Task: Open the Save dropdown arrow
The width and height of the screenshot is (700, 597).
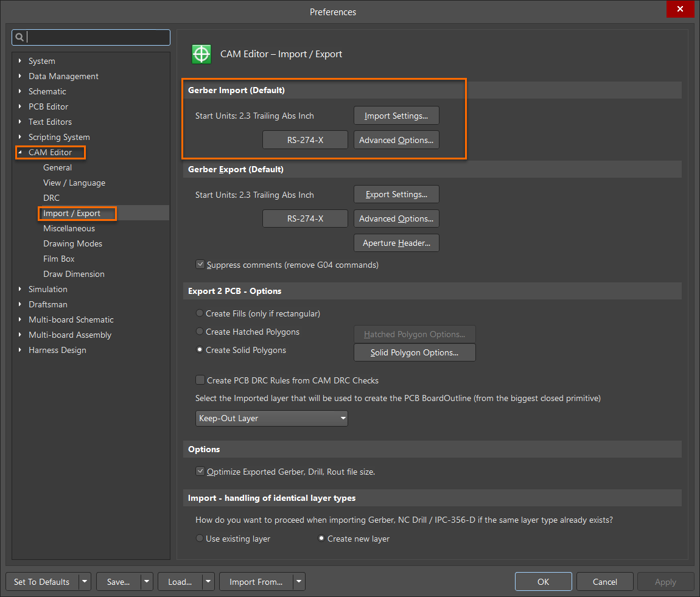Action: click(x=147, y=582)
